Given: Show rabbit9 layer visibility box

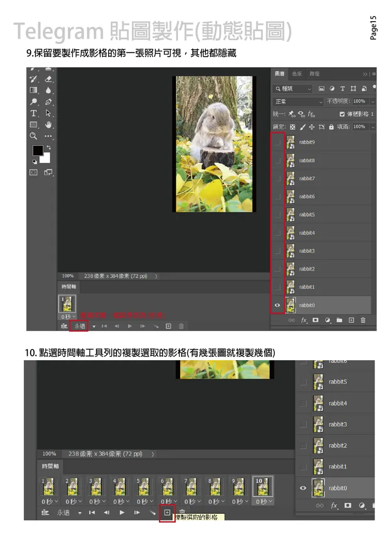Looking at the screenshot, I should click(278, 142).
